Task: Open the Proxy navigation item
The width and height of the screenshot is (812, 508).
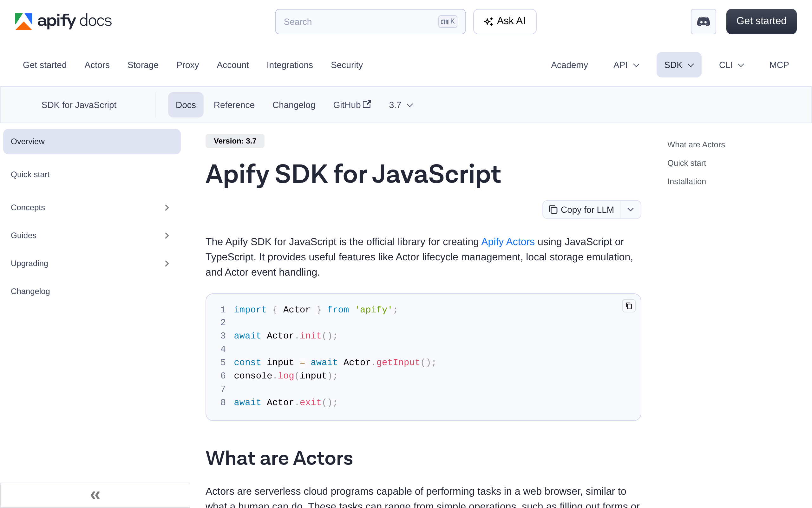Action: coord(187,65)
